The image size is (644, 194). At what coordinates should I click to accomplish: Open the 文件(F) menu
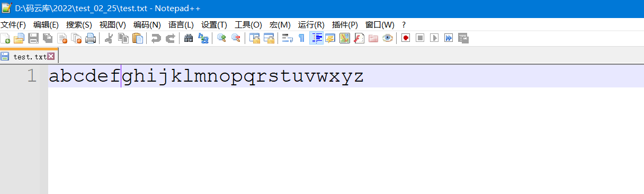[13, 25]
